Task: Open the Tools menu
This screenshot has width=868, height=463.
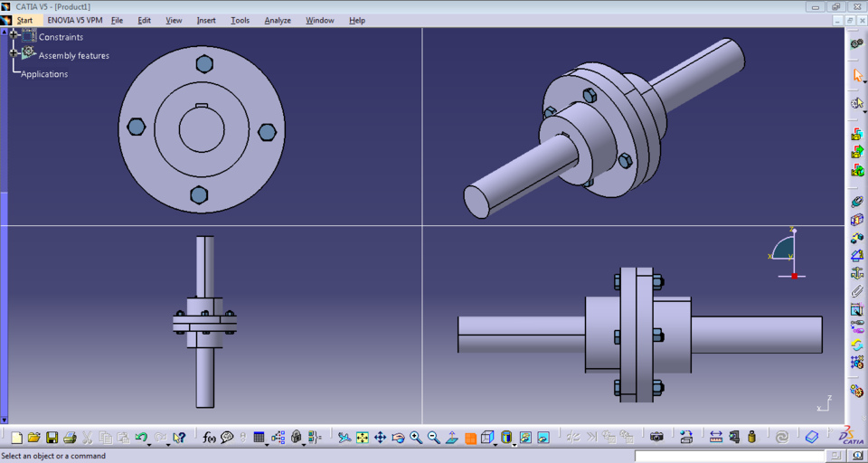Action: pyautogui.click(x=240, y=21)
